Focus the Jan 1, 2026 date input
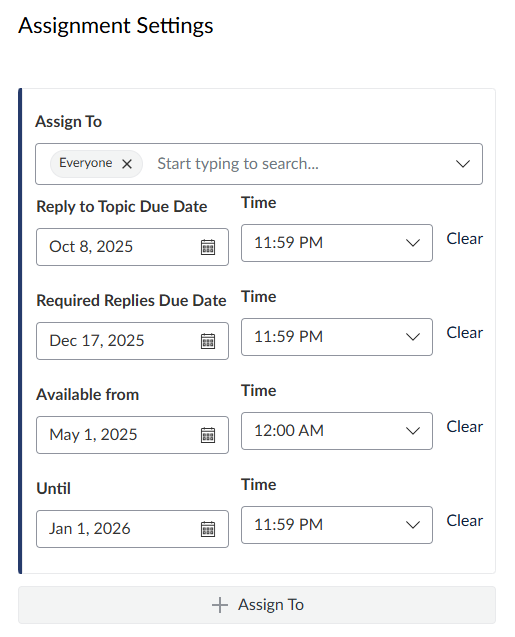This screenshot has width=515, height=637. click(132, 529)
